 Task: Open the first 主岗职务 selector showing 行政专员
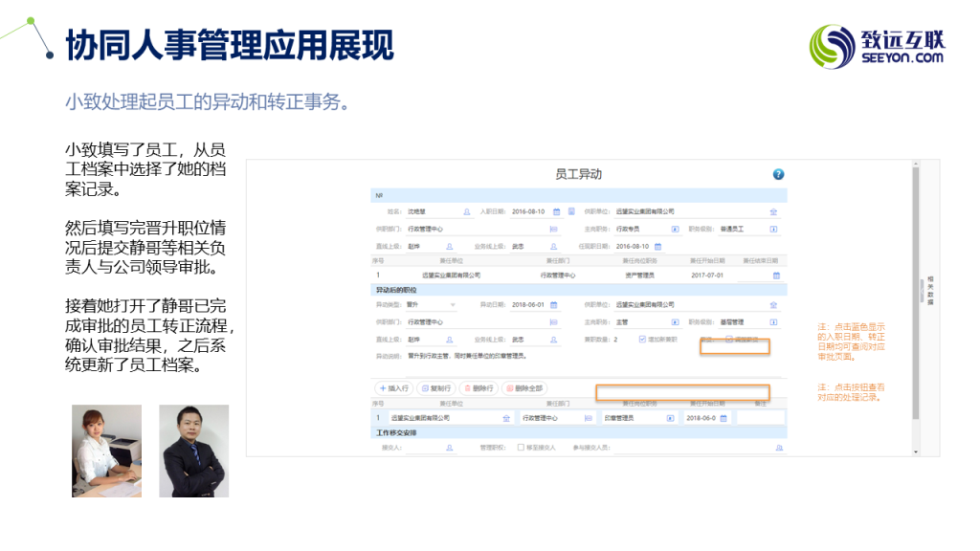click(675, 230)
